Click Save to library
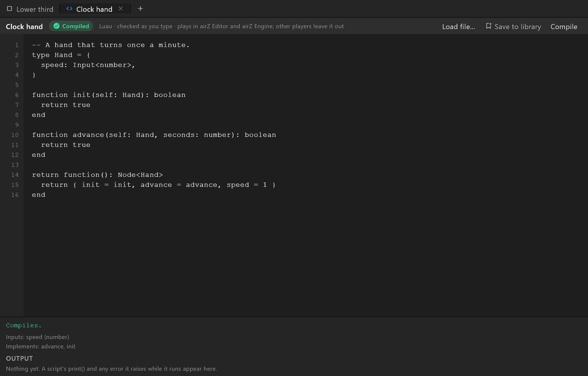This screenshot has height=376, width=588. (513, 26)
